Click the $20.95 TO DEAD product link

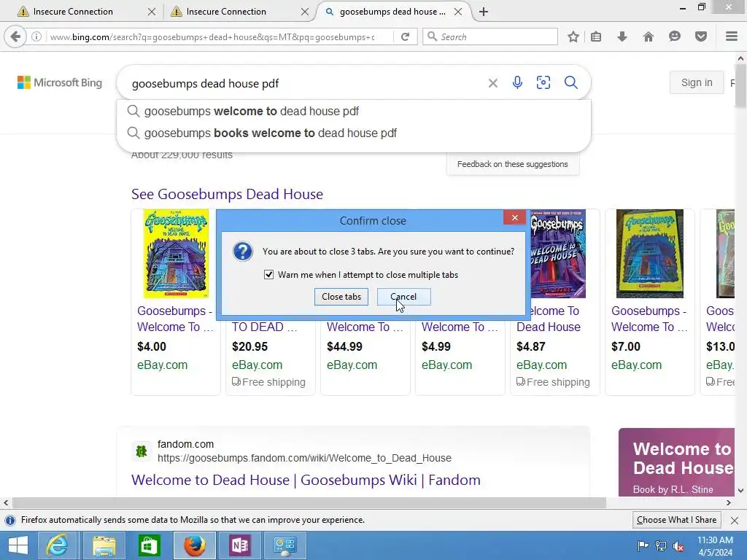264,327
